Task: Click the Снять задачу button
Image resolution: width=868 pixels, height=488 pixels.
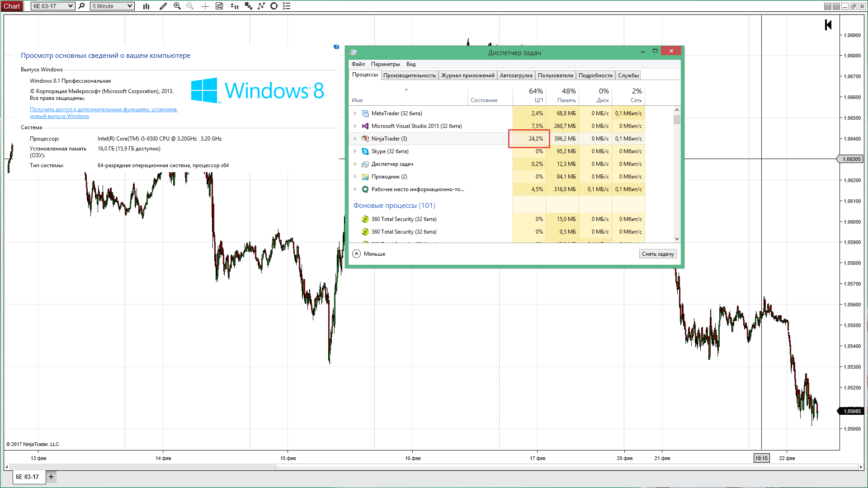Action: [658, 254]
